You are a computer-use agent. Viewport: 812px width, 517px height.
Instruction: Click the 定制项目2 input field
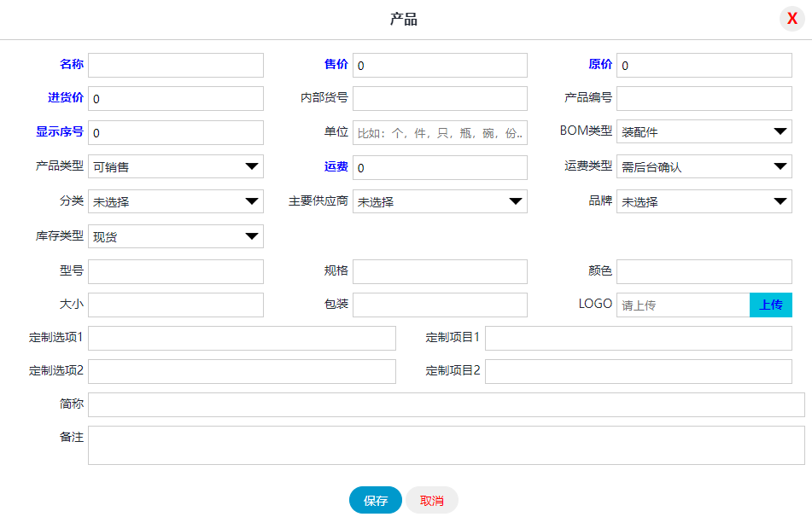(638, 371)
